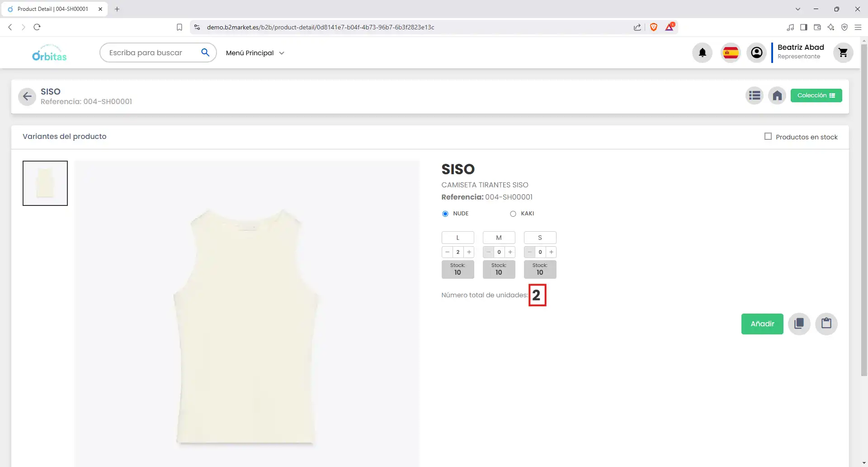
Task: Open the browser hamburger menu
Action: click(858, 27)
